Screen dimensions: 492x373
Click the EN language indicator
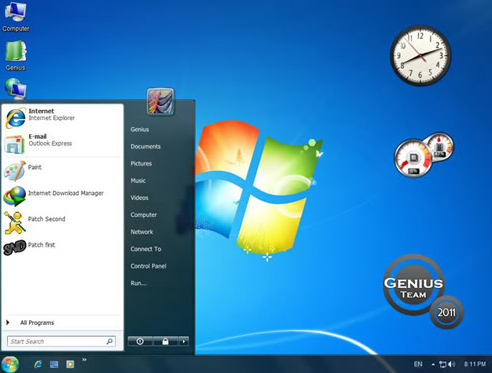point(418,364)
